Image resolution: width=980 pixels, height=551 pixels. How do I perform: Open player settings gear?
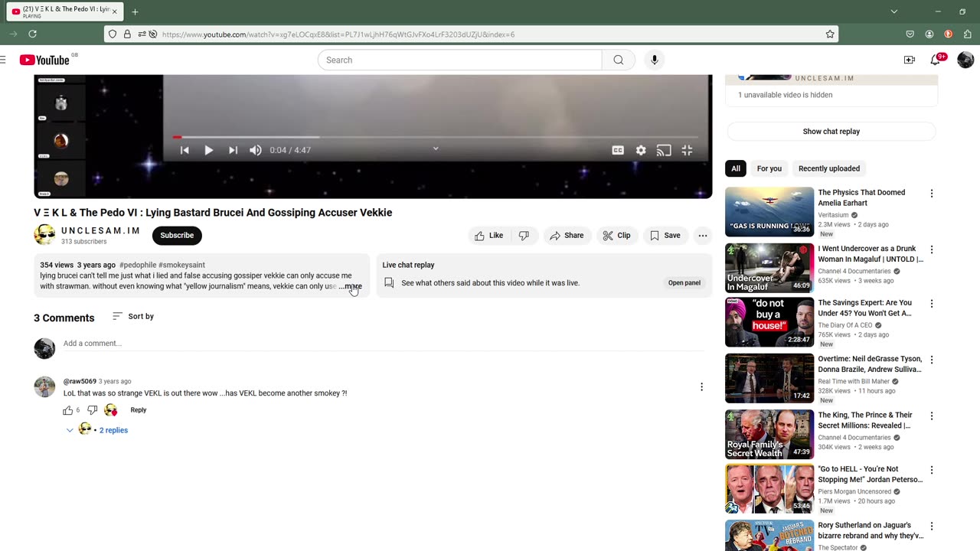click(x=641, y=151)
